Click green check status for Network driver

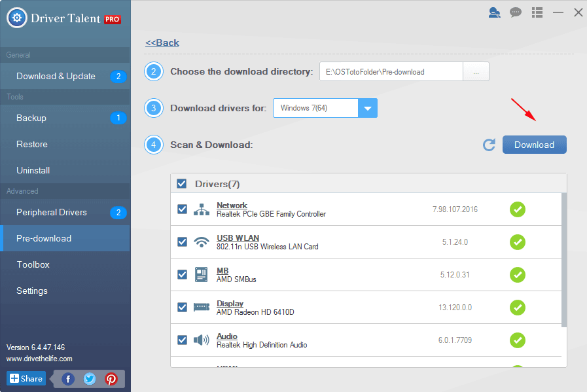(x=518, y=209)
